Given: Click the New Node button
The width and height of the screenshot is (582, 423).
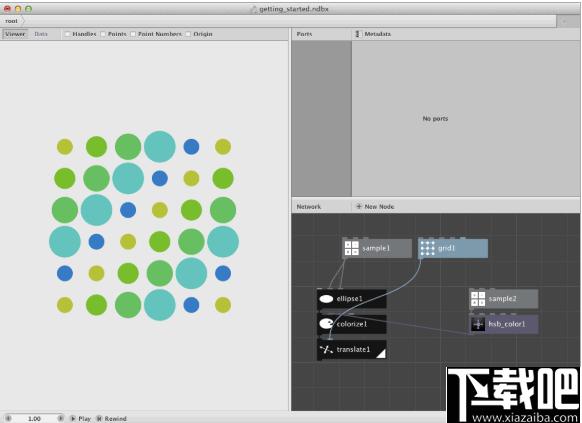Looking at the screenshot, I should (375, 207).
